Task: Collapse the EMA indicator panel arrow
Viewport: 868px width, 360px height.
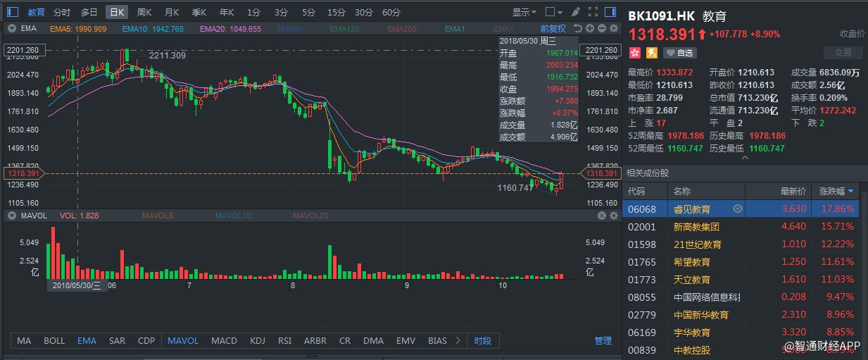Action: click(13, 29)
